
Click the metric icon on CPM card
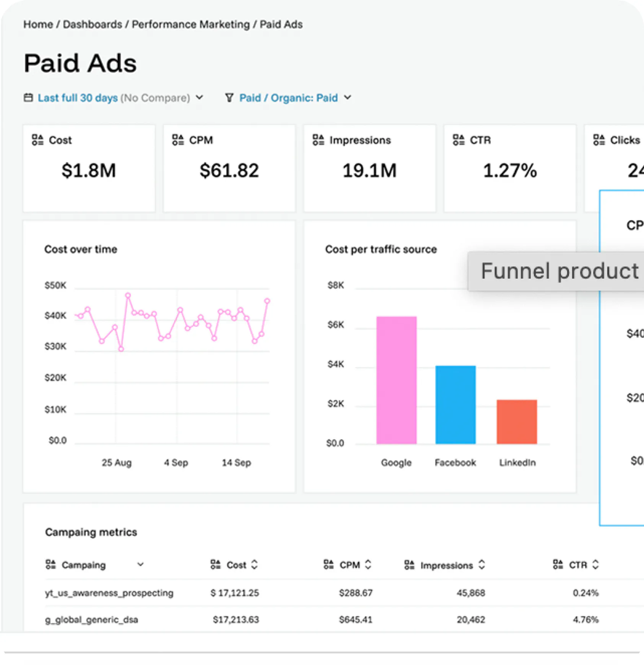(x=178, y=140)
